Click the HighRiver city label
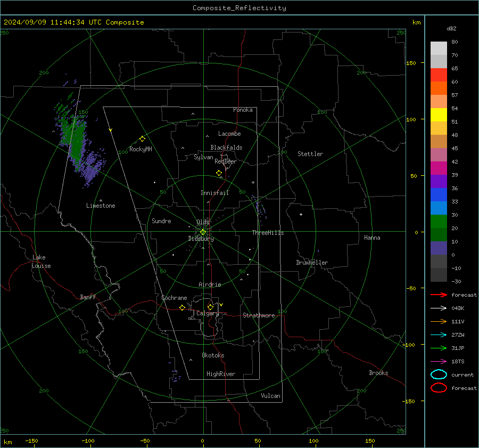The image size is (479, 448). pos(221,374)
